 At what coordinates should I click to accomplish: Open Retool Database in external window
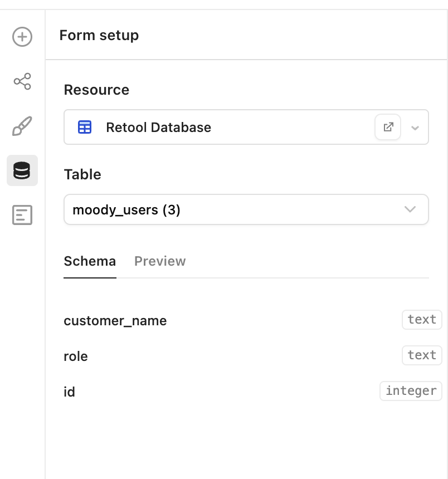pos(388,127)
